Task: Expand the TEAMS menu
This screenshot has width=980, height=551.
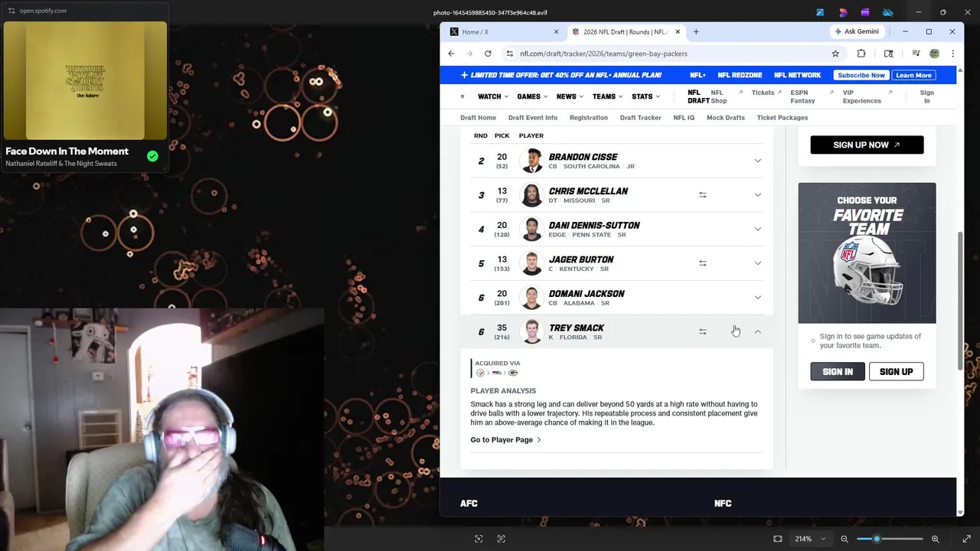Action: point(607,96)
